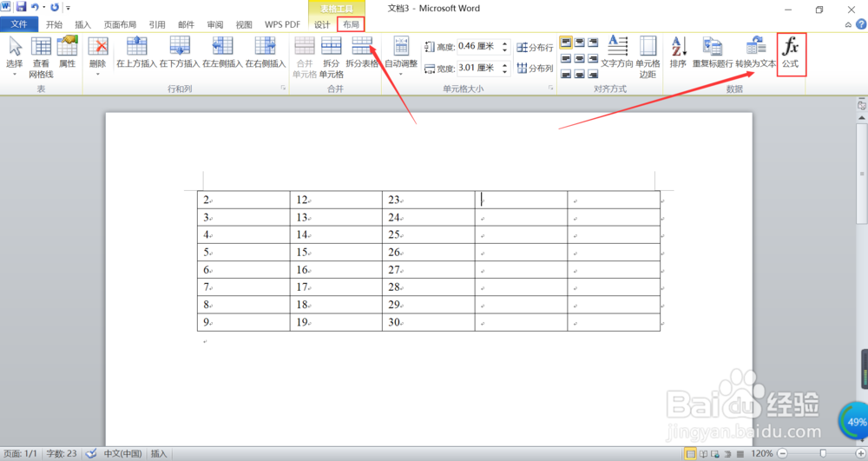Set cell alignment to top center
868x461 pixels.
pyautogui.click(x=579, y=42)
